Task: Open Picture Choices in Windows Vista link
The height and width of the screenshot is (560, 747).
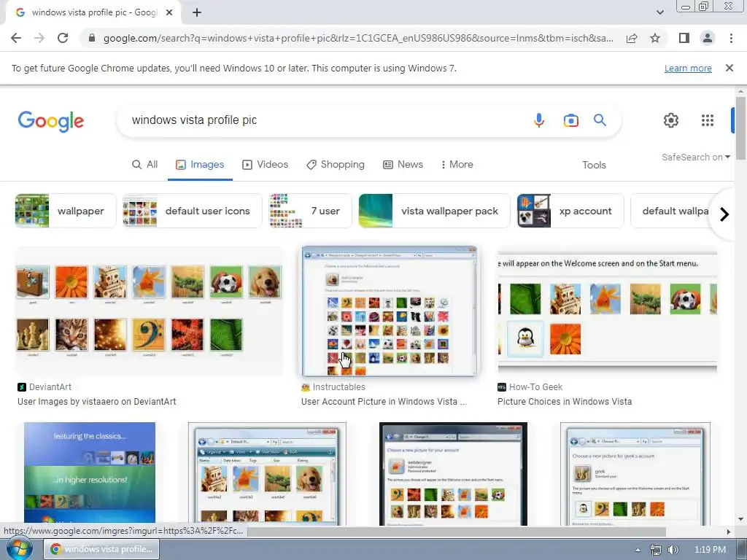Action: 565,402
